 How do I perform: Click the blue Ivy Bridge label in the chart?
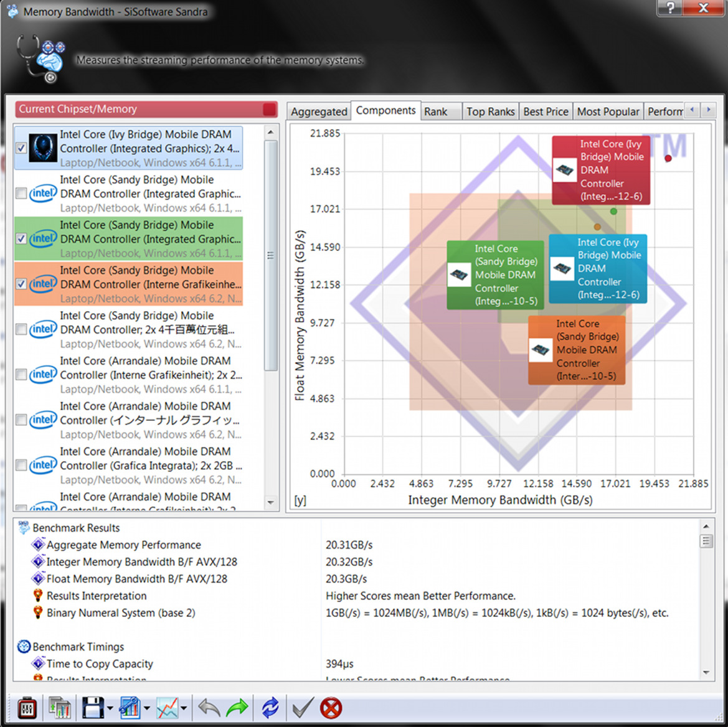pos(598,269)
